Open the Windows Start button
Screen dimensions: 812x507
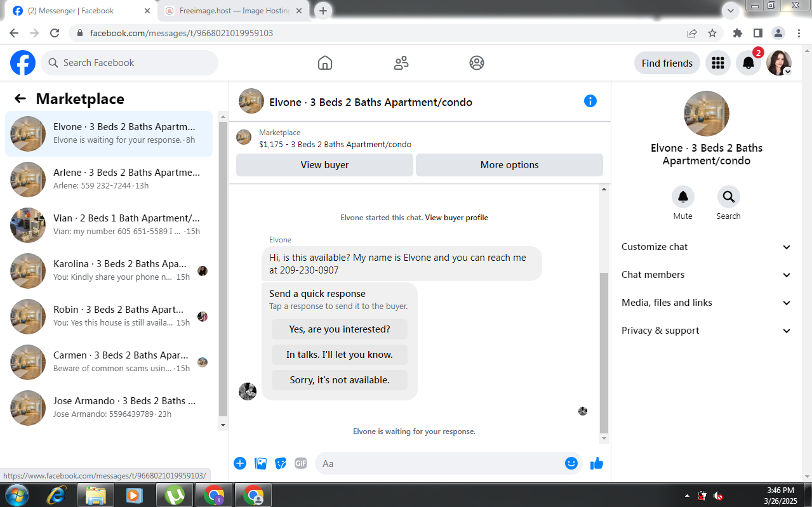click(17, 495)
